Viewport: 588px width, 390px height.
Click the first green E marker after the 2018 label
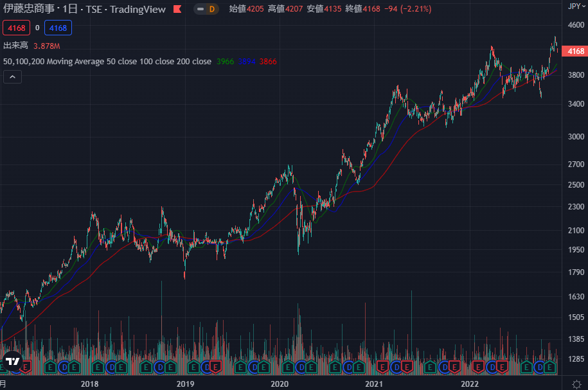click(98, 368)
